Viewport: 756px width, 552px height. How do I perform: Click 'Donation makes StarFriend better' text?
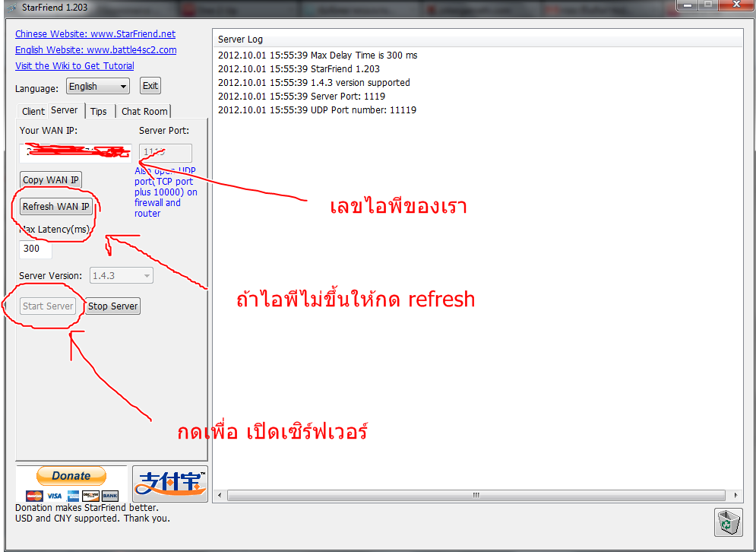point(87,508)
